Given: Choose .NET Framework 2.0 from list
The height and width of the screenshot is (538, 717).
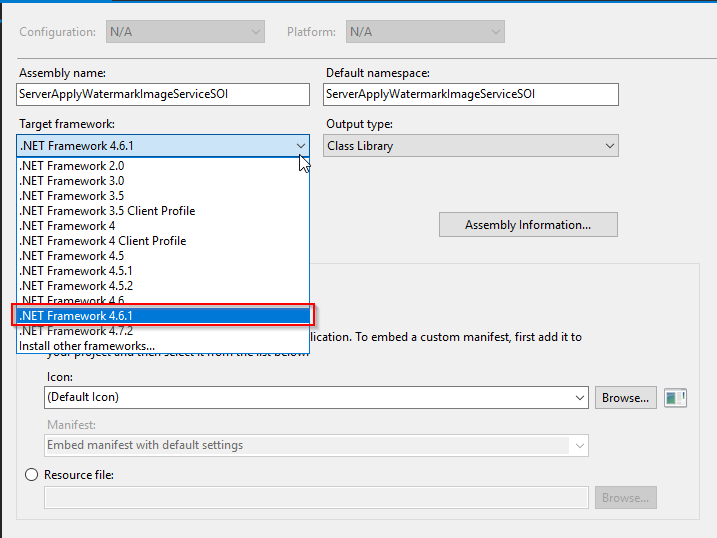Looking at the screenshot, I should click(x=163, y=166).
